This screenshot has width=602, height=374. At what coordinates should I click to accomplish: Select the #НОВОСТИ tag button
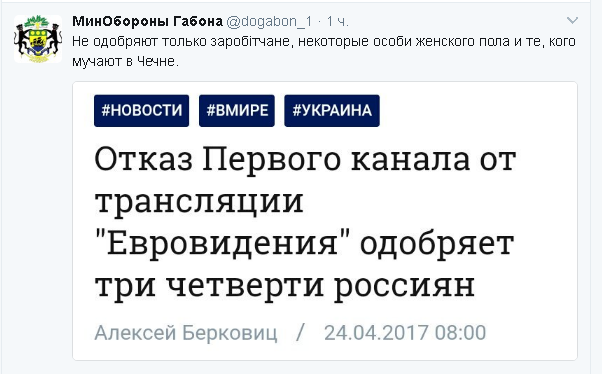[141, 111]
